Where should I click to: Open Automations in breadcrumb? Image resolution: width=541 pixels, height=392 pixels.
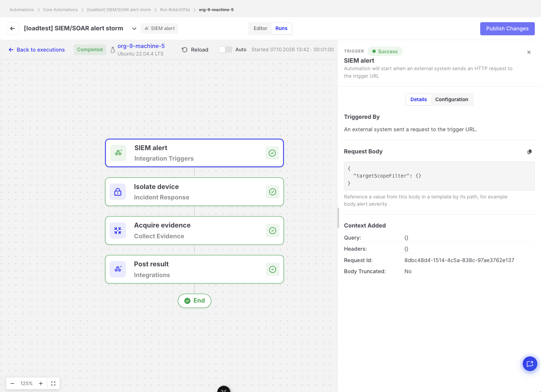(22, 10)
